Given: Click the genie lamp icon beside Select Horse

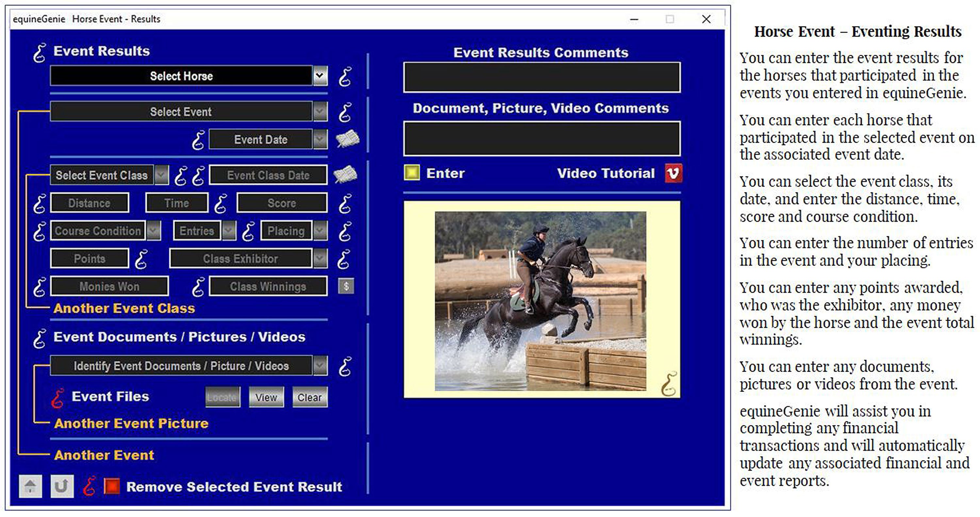Looking at the screenshot, I should pyautogui.click(x=345, y=76).
